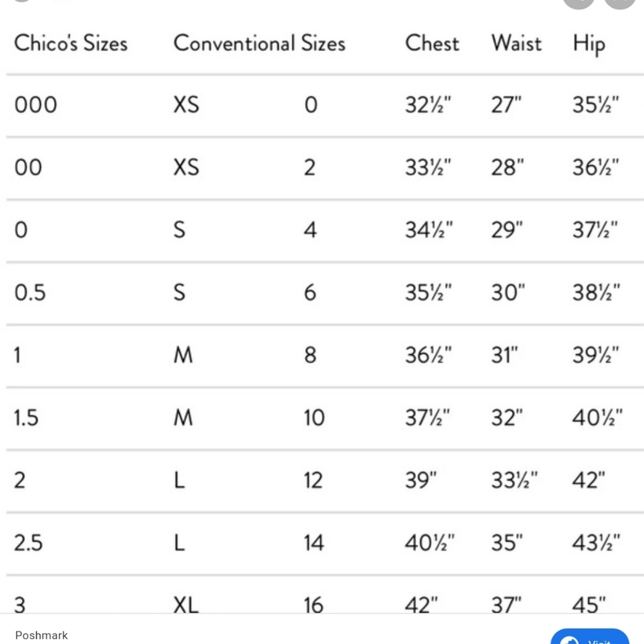The width and height of the screenshot is (644, 644).
Task: Click the Waist column header
Action: click(516, 43)
